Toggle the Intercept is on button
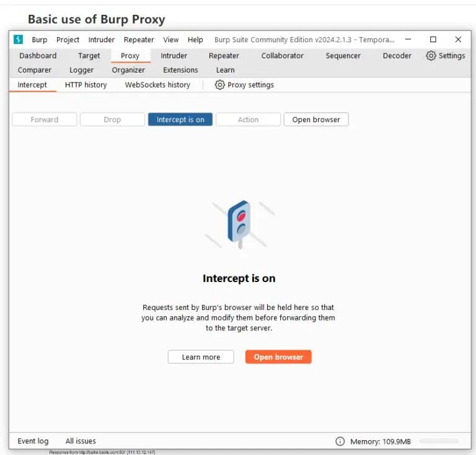476x455 pixels. pos(180,120)
